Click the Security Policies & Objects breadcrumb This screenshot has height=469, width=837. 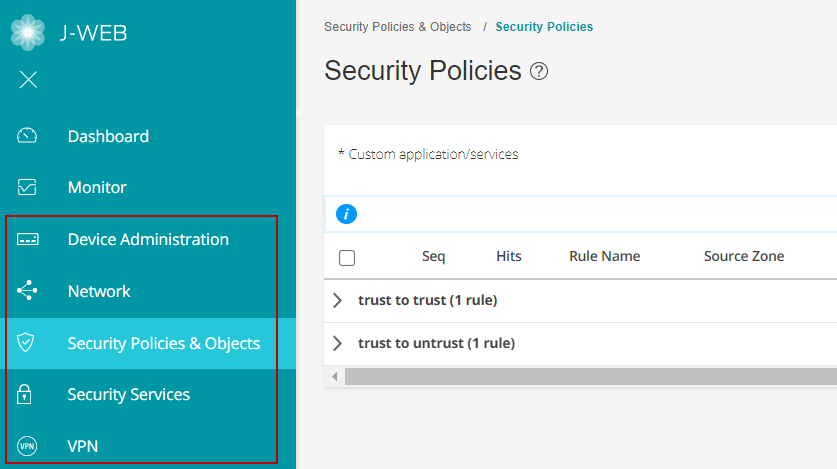[x=397, y=27]
